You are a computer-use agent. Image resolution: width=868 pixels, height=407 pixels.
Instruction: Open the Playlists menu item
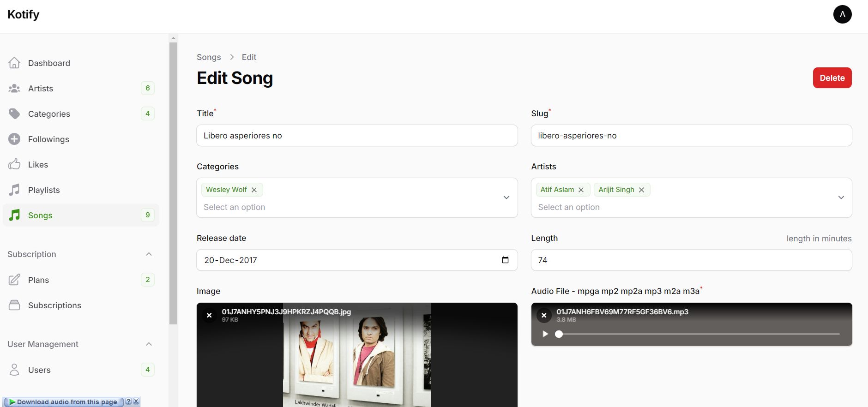pos(44,190)
